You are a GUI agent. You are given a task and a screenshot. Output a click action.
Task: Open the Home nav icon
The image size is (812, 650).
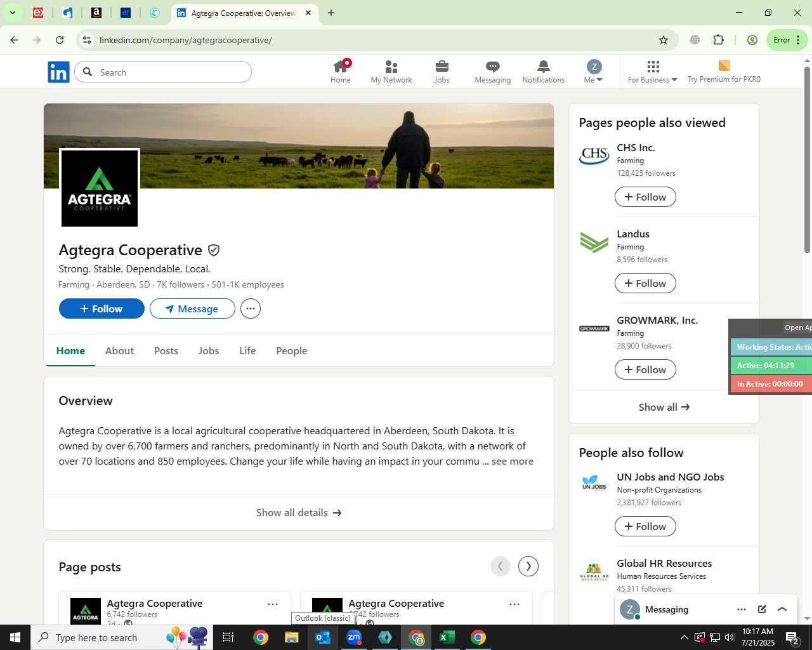[341, 71]
